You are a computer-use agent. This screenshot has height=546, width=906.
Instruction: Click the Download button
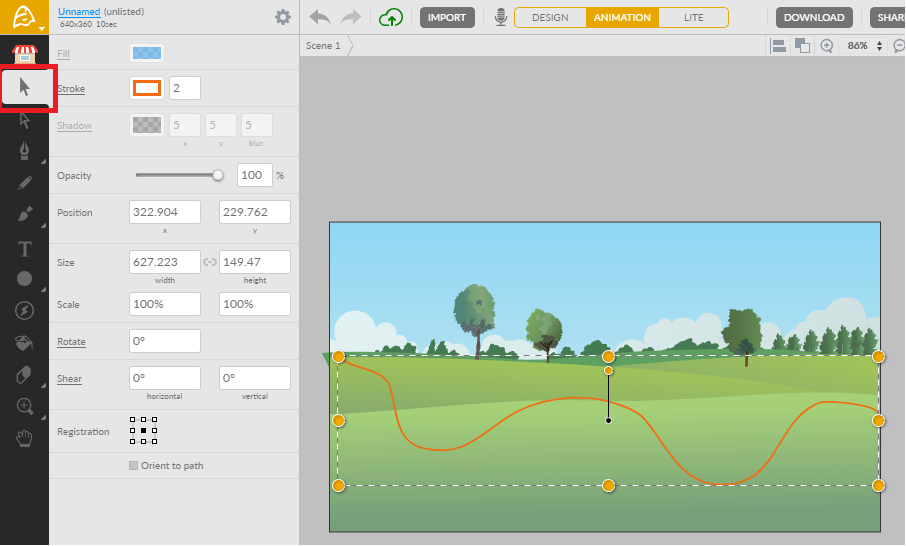point(815,17)
